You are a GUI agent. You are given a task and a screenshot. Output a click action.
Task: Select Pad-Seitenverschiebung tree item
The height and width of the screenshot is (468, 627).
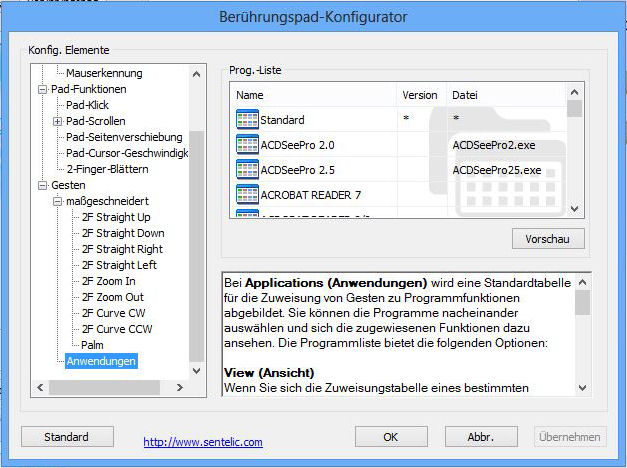click(x=124, y=137)
